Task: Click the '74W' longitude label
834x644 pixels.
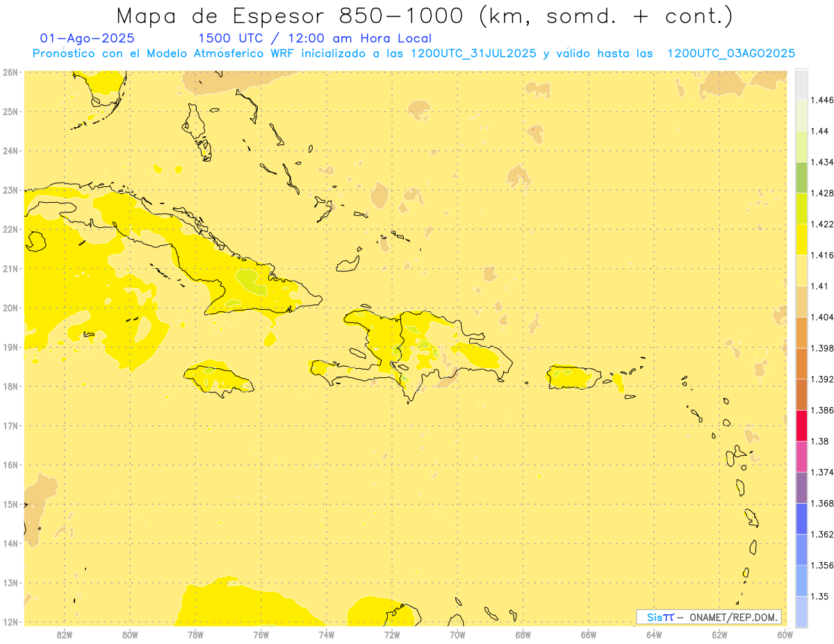Action: coord(327,635)
